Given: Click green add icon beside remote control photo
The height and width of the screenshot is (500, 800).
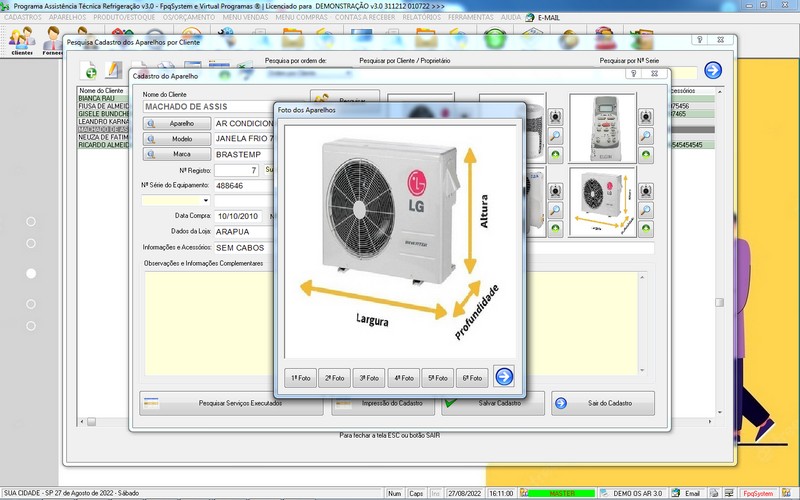Looking at the screenshot, I should click(645, 155).
